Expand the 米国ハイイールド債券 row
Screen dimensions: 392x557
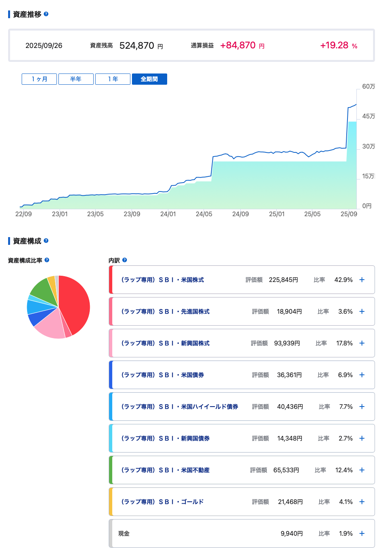(x=362, y=407)
